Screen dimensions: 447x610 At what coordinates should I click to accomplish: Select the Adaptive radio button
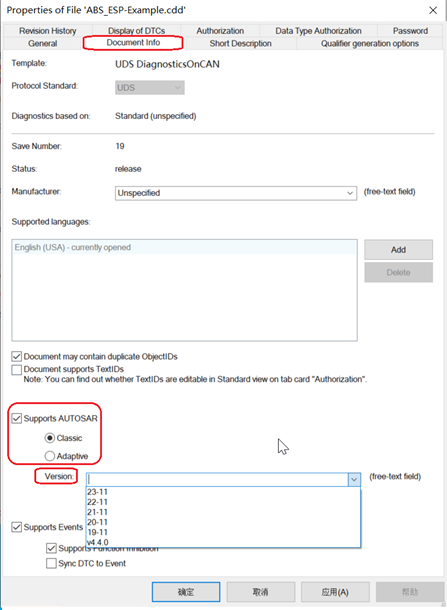pyautogui.click(x=49, y=456)
